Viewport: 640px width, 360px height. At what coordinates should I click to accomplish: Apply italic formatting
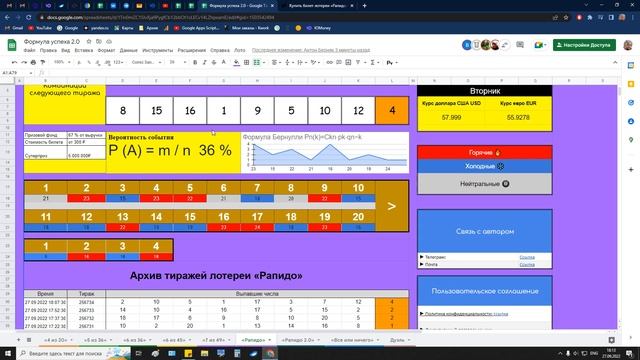click(x=204, y=62)
